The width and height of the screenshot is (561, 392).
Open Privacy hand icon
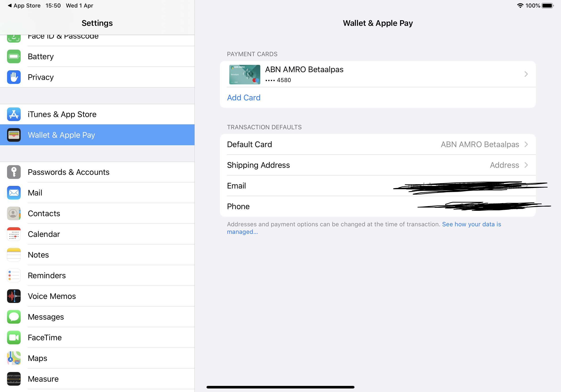click(14, 77)
